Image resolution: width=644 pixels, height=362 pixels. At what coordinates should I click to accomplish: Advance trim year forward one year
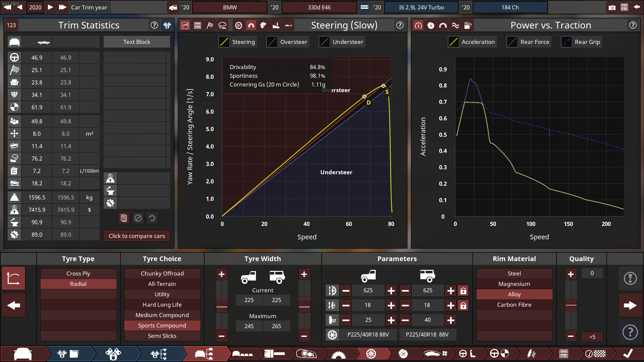(50, 7)
